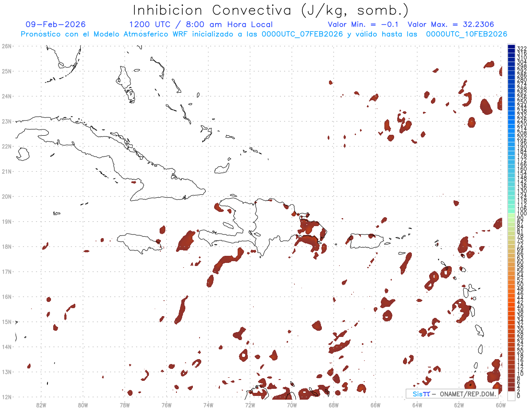Click the 'SisTT - ONAMET/REP.DOM.' credit label
This screenshot has height=411, width=532.
(452, 394)
